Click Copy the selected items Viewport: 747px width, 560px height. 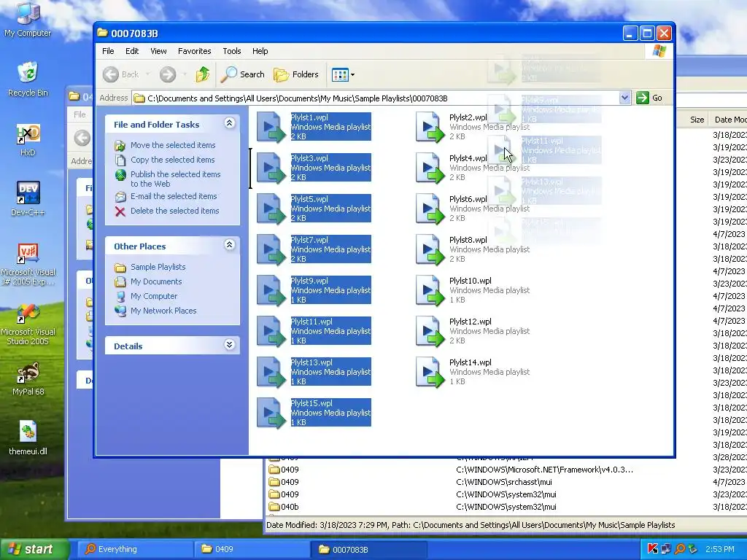pos(172,160)
